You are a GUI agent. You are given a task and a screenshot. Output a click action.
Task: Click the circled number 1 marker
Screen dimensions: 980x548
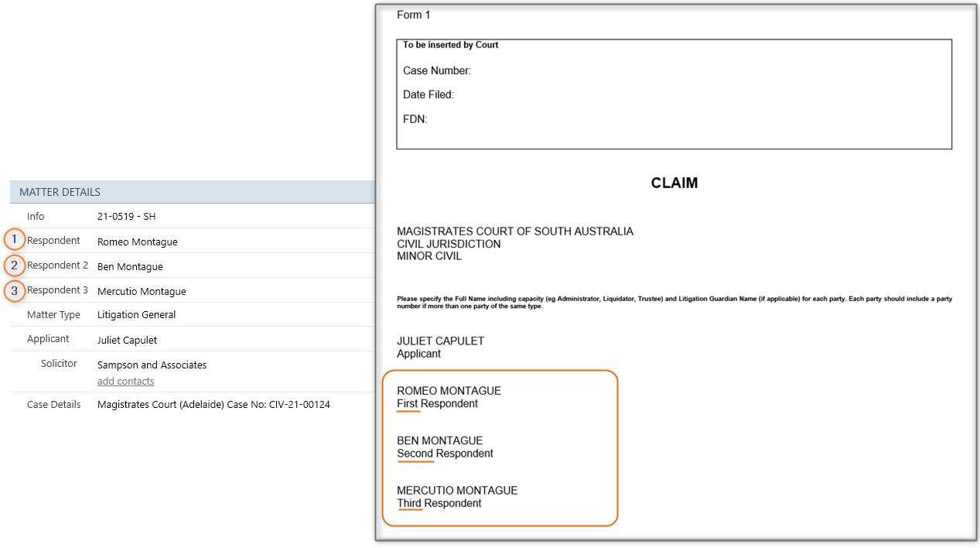14,240
